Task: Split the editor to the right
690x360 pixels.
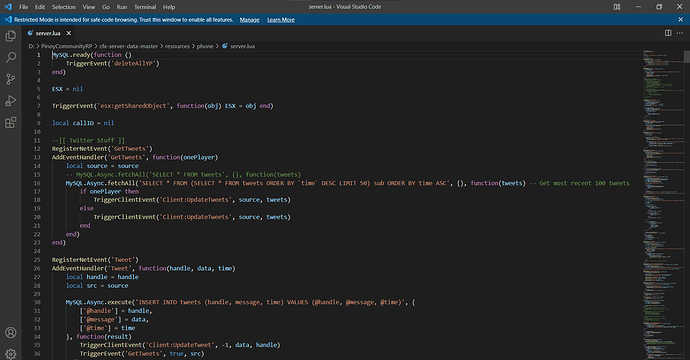Action: (x=668, y=33)
